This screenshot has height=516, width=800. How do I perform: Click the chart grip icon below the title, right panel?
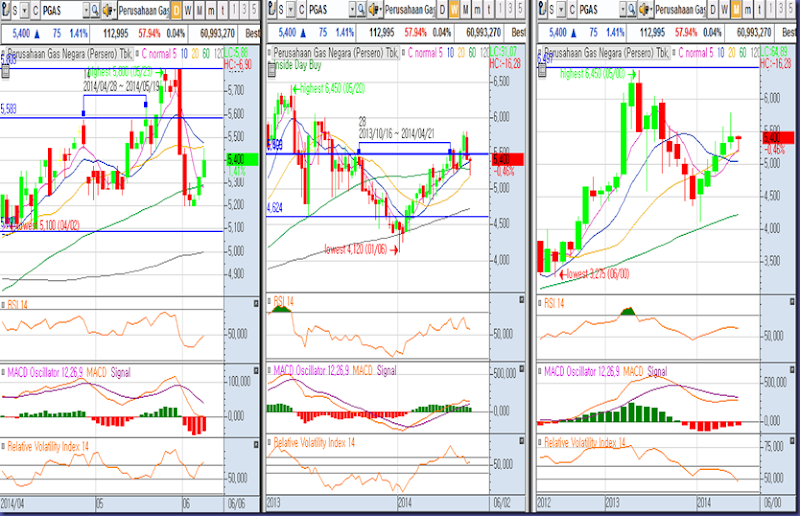(542, 70)
